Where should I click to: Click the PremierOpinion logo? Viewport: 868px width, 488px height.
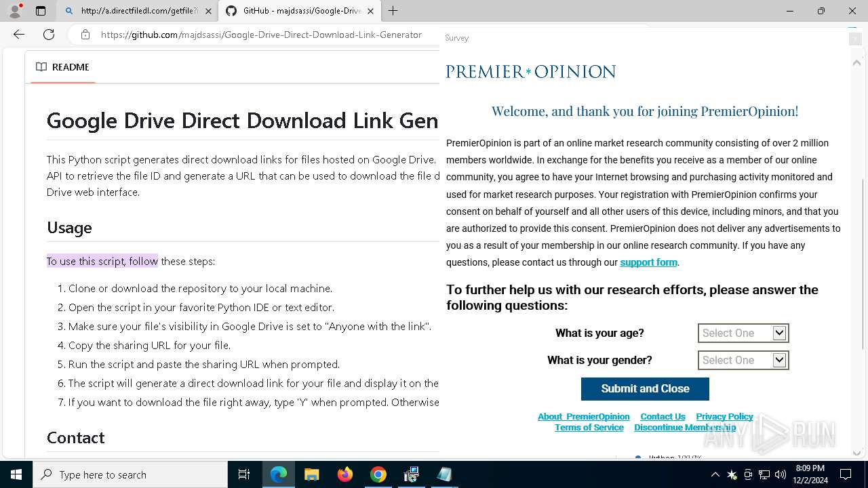(530, 72)
